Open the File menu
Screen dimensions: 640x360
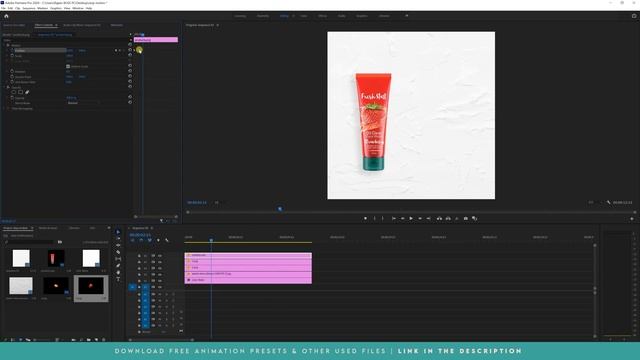point(3,8)
